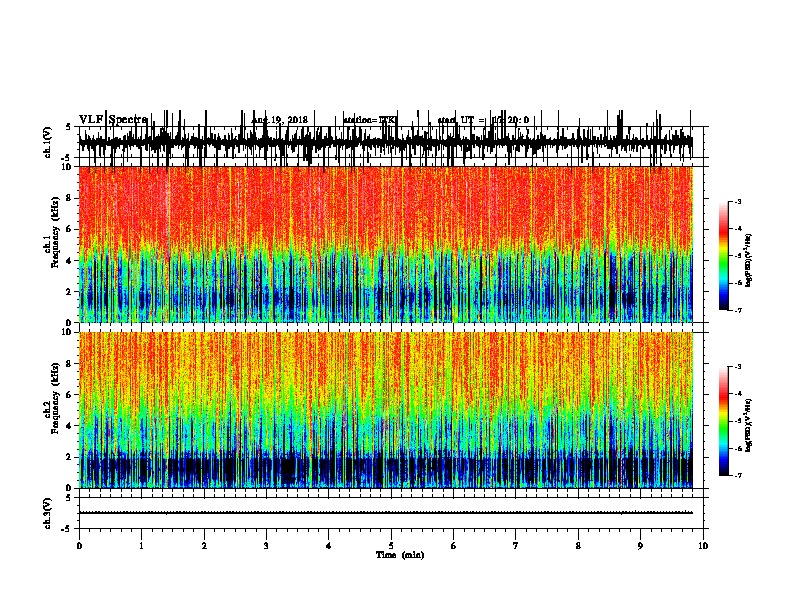The height and width of the screenshot is (612, 792).
Task: Click the '6' kHz tick on ch.1 spectrogram
Action: pyautogui.click(x=69, y=229)
